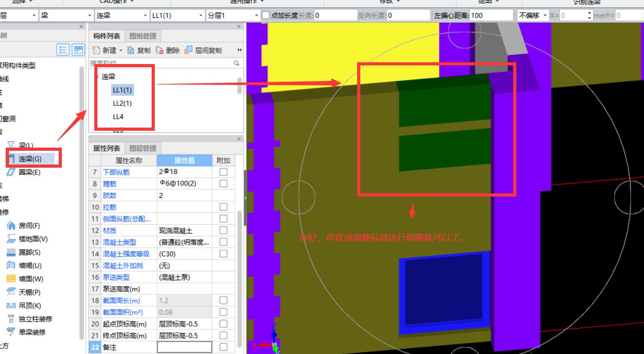Viewport: 644px width, 354px height.
Task: Click 常用构件类型 tree node
Action: click(x=18, y=65)
